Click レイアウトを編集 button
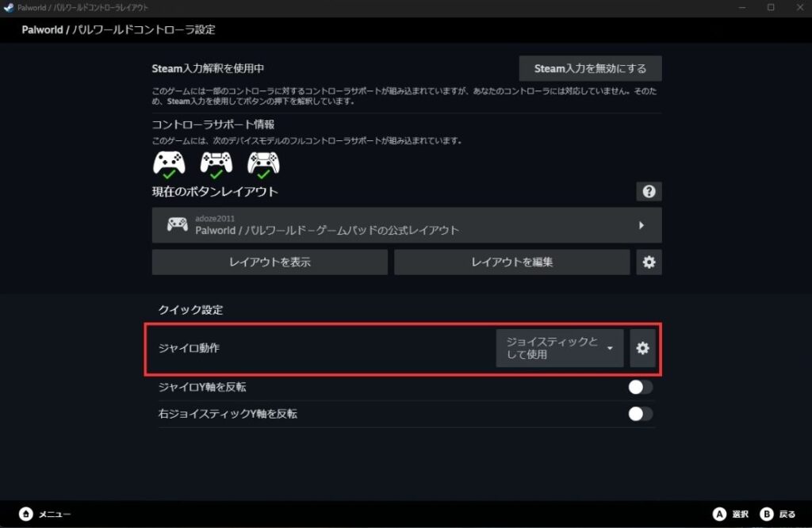The width and height of the screenshot is (812, 528). [x=511, y=262]
